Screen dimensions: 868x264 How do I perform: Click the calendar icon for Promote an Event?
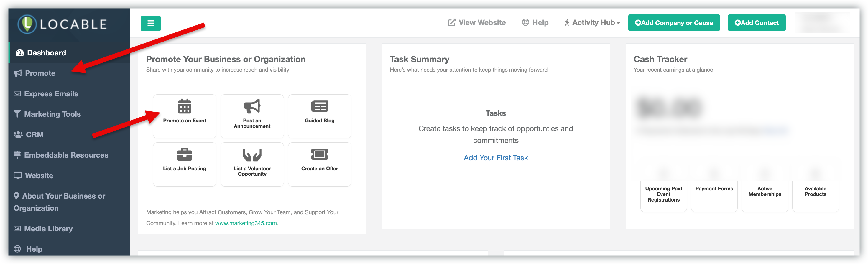click(x=184, y=106)
